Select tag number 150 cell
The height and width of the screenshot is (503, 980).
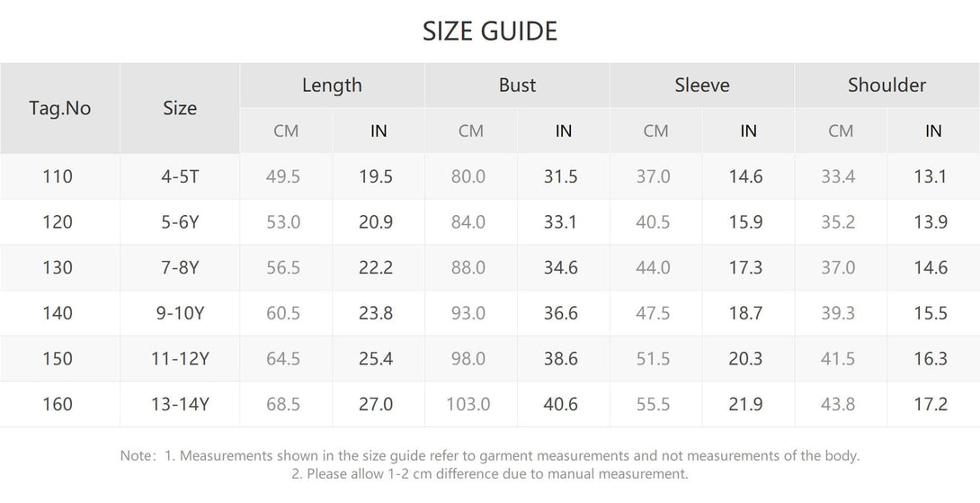point(58,359)
